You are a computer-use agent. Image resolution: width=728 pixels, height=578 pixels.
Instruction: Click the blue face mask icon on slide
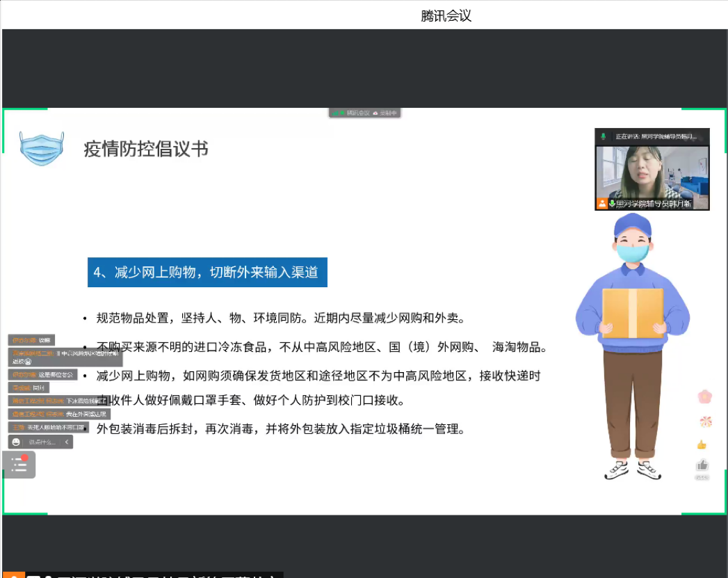point(42,148)
